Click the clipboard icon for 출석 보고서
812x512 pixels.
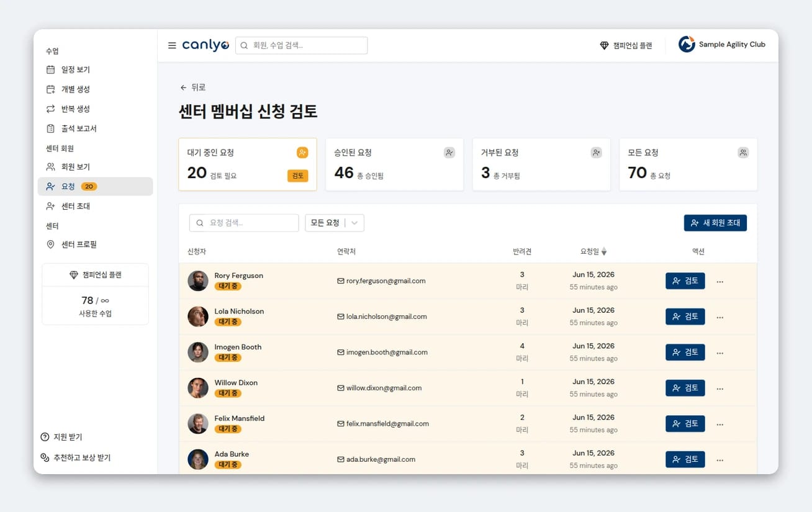click(51, 128)
